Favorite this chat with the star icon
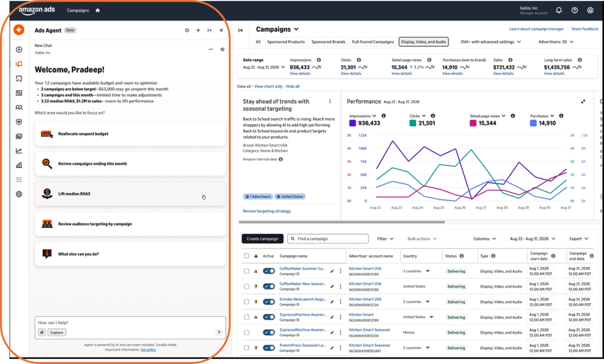The height and width of the screenshot is (364, 604). (222, 49)
